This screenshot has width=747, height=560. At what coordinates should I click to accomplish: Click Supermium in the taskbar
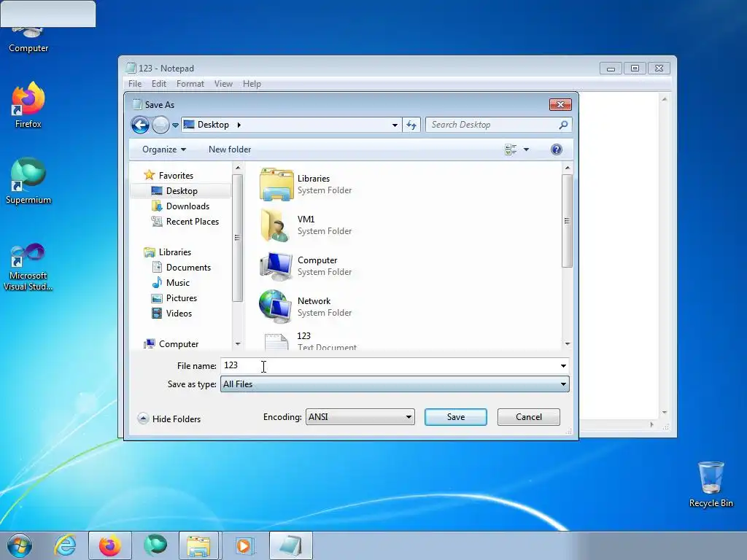[155, 545]
